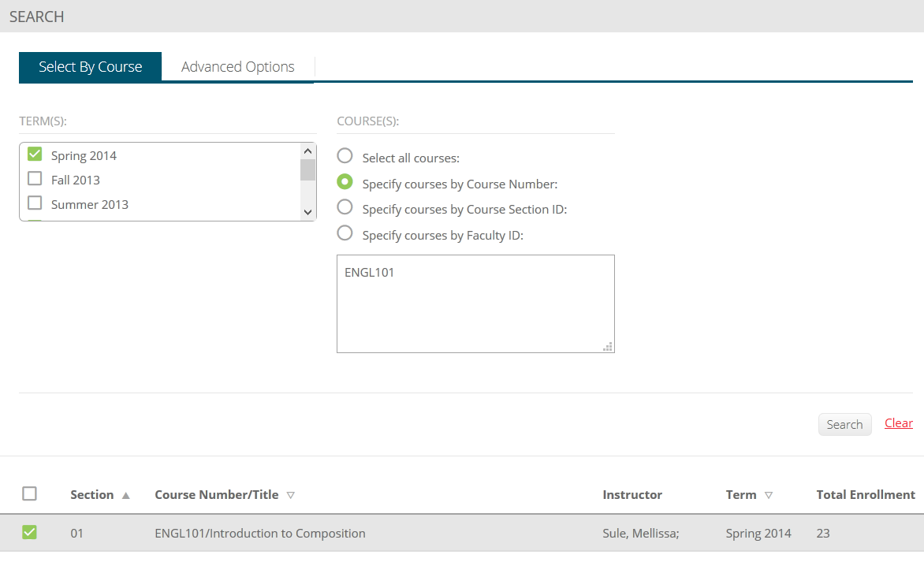Click the Term column sort arrow
Screen dimensions: 924x562
tap(769, 496)
